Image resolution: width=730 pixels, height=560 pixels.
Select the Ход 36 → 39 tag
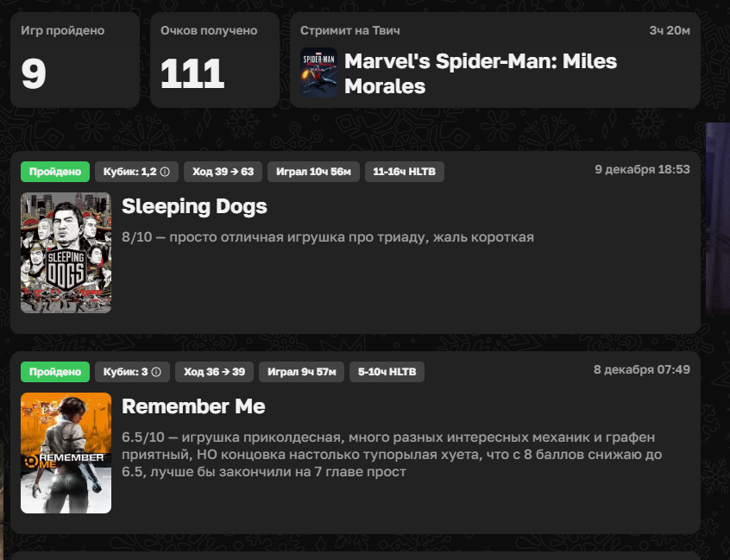pyautogui.click(x=214, y=372)
